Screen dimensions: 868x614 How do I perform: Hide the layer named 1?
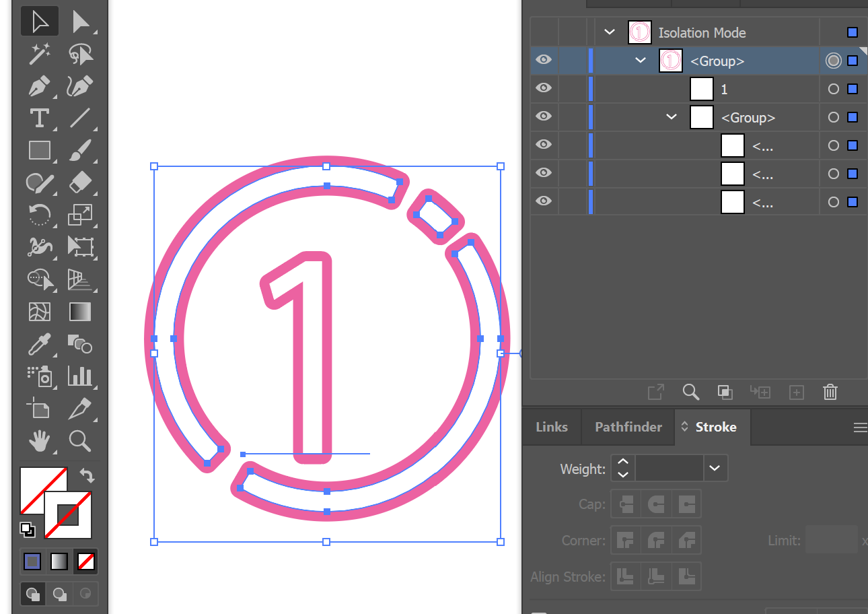pyautogui.click(x=544, y=88)
